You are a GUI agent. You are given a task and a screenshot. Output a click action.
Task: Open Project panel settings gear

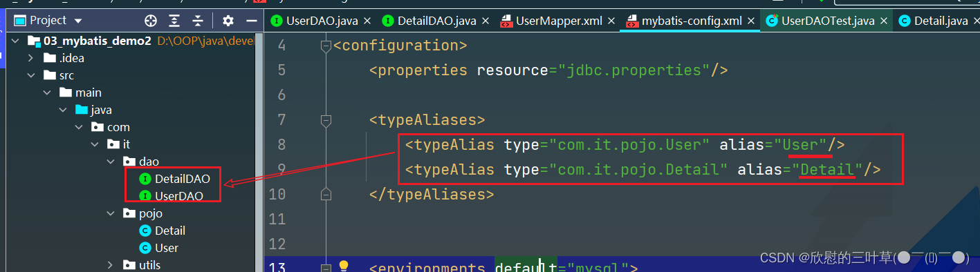pyautogui.click(x=228, y=21)
